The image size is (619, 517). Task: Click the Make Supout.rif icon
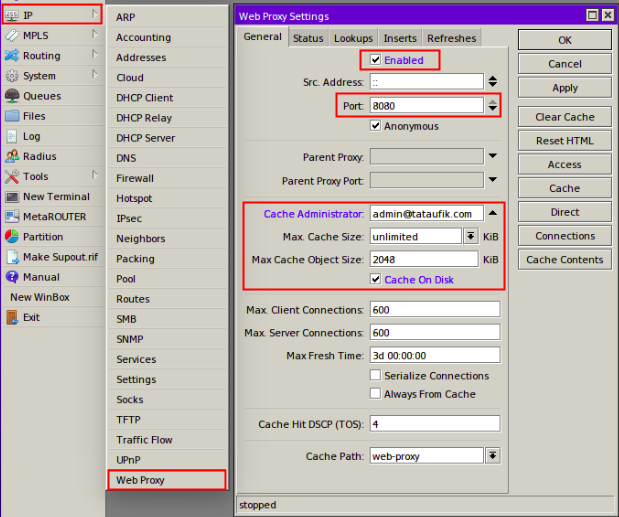12,257
